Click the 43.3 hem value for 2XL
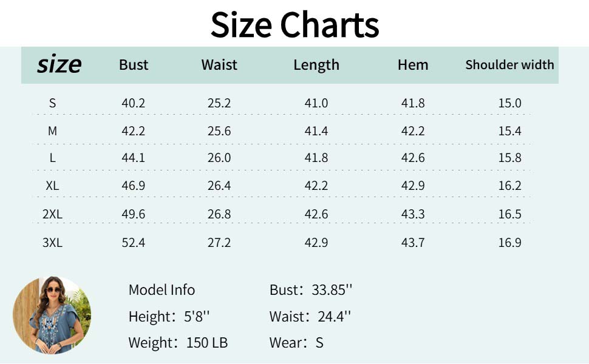 [x=413, y=214]
